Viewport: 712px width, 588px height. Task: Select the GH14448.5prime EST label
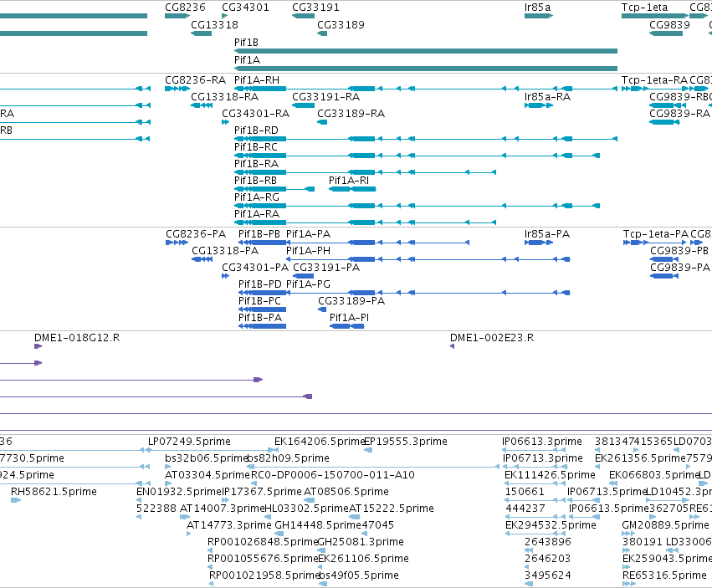[x=318, y=525]
